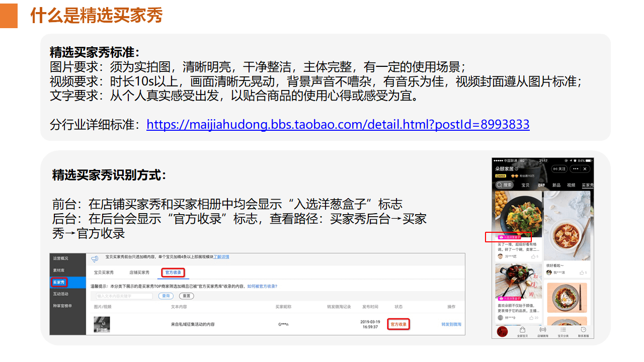This screenshot has height=362, width=644.
Task: Tap the 新品 tab in phone shop
Action: click(x=556, y=185)
